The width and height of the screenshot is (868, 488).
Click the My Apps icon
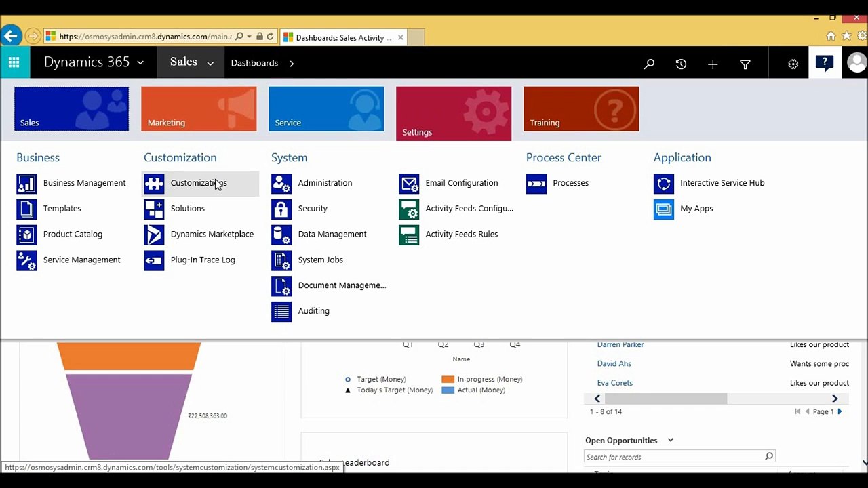(664, 209)
